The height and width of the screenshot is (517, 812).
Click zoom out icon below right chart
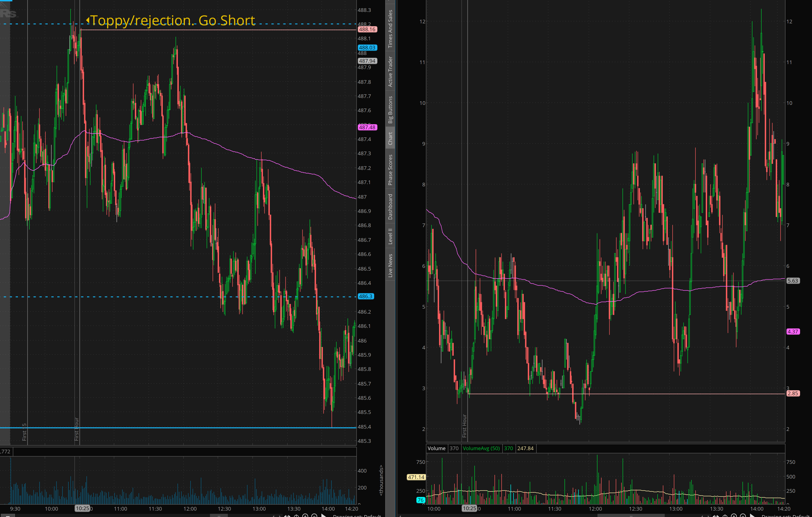(743, 516)
